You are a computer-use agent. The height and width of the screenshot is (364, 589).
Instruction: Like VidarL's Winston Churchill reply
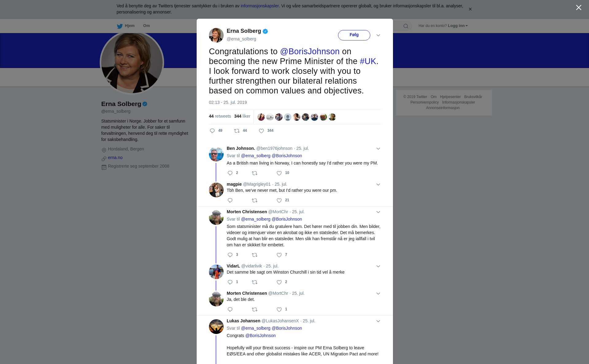(x=279, y=282)
